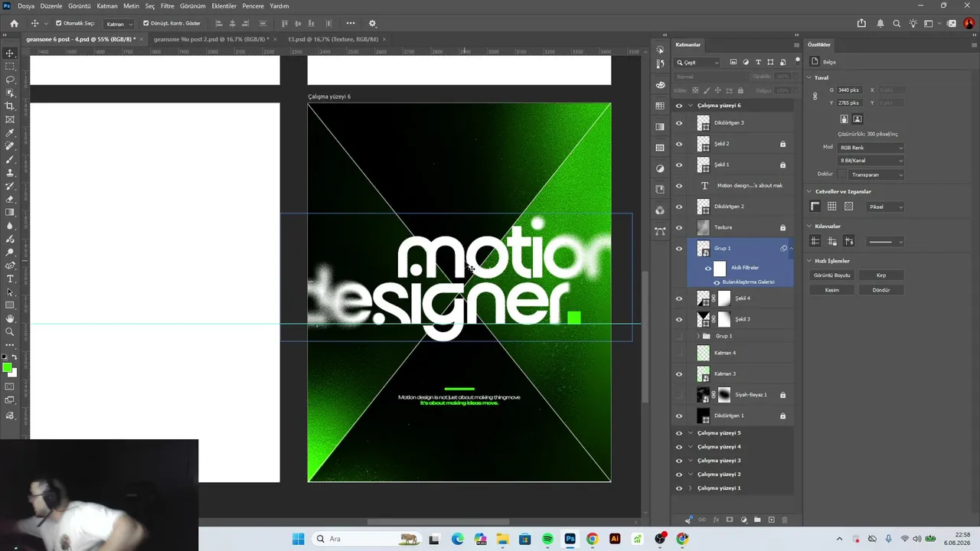Expand the hidden Grup 1 folder
Image resolution: width=980 pixels, height=551 pixels.
click(698, 336)
